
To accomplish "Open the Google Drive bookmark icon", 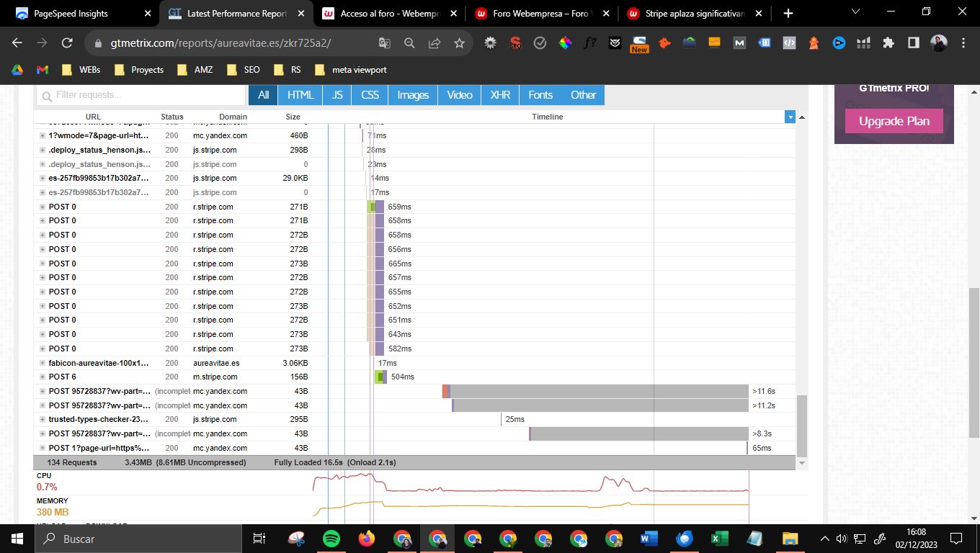I will coord(17,70).
